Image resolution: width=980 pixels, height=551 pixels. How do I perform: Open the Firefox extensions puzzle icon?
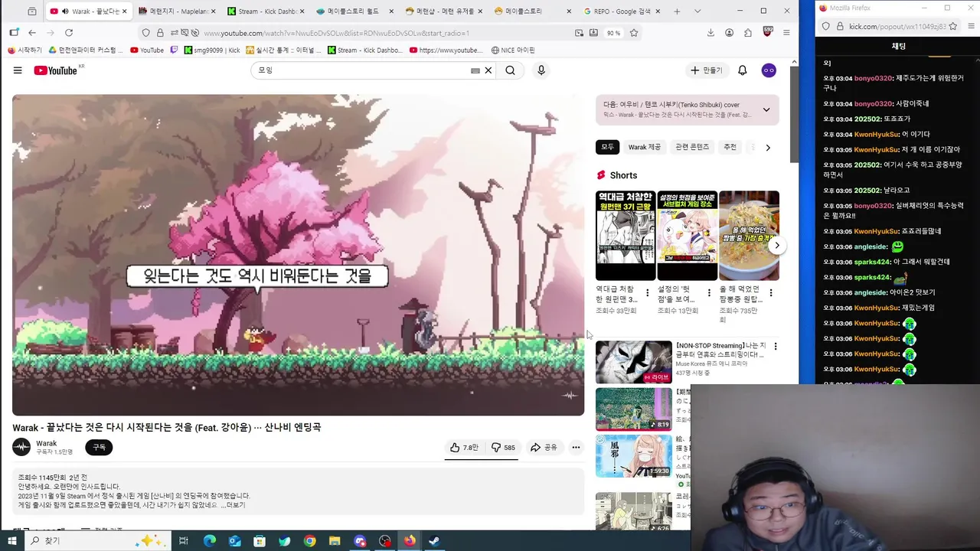(x=748, y=33)
